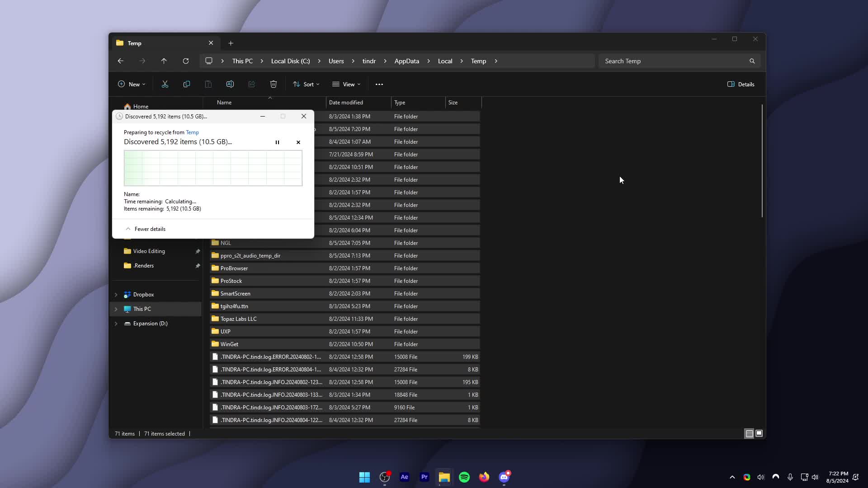Click the Delete trash can icon
Image resolution: width=868 pixels, height=488 pixels.
tap(274, 84)
